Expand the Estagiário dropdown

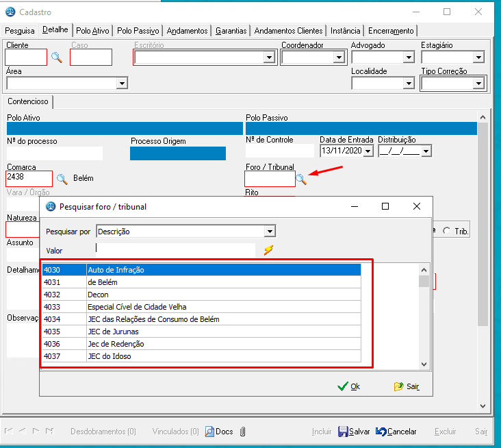click(x=478, y=58)
